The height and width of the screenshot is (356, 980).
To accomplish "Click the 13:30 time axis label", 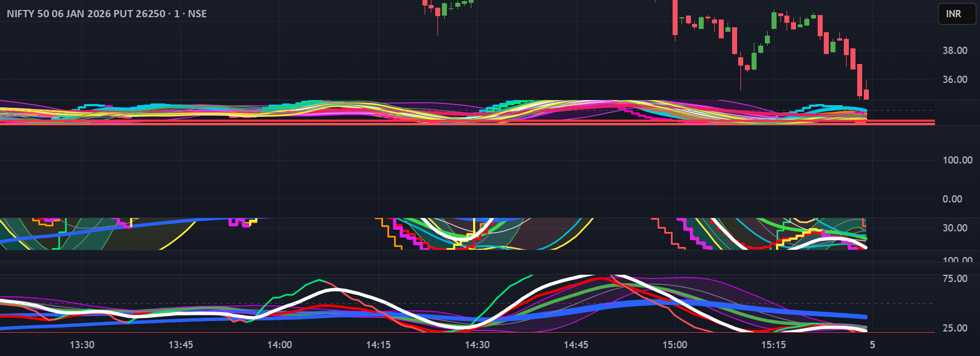I will coord(82,345).
